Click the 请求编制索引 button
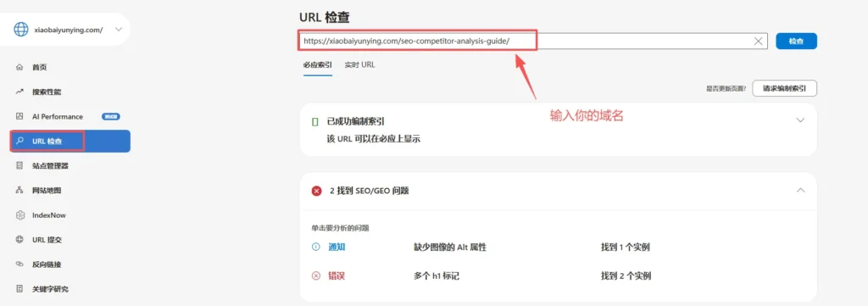This screenshot has height=306, width=868. (x=784, y=88)
